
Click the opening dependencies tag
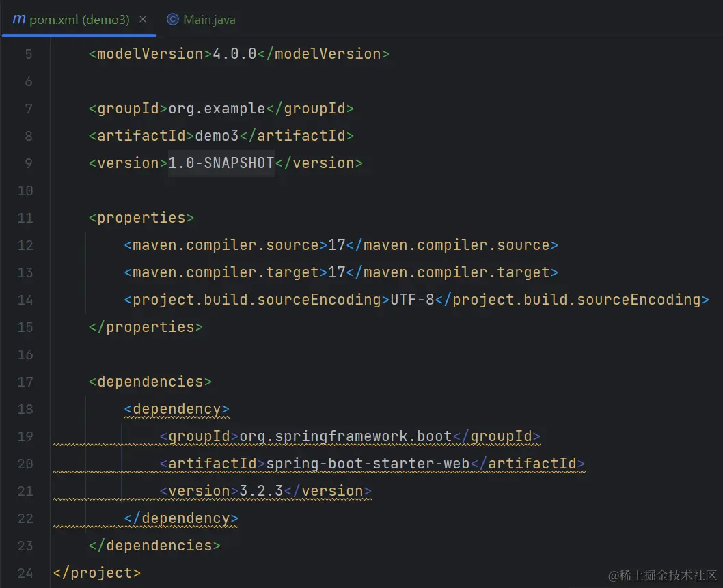point(150,382)
